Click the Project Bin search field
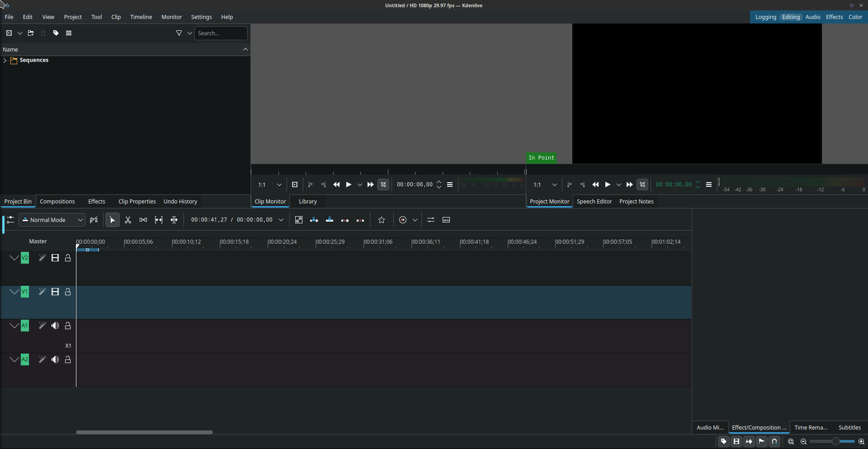Image resolution: width=868 pixels, height=449 pixels. (221, 33)
